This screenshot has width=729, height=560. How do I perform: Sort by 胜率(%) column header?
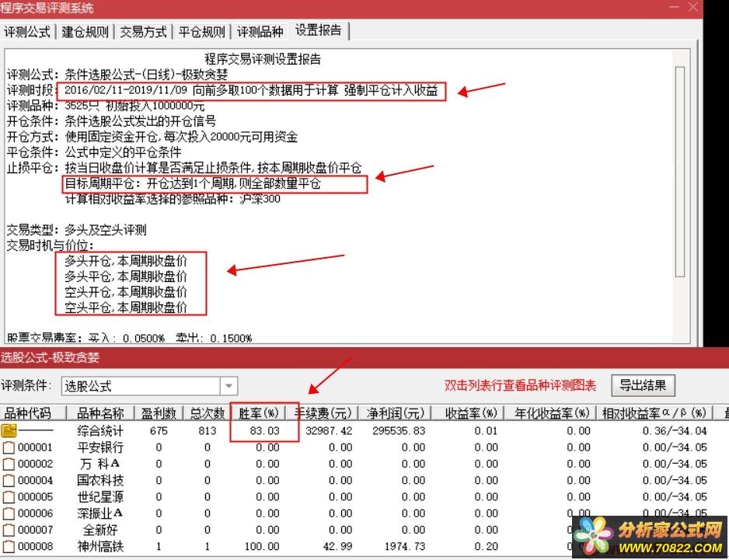[259, 412]
